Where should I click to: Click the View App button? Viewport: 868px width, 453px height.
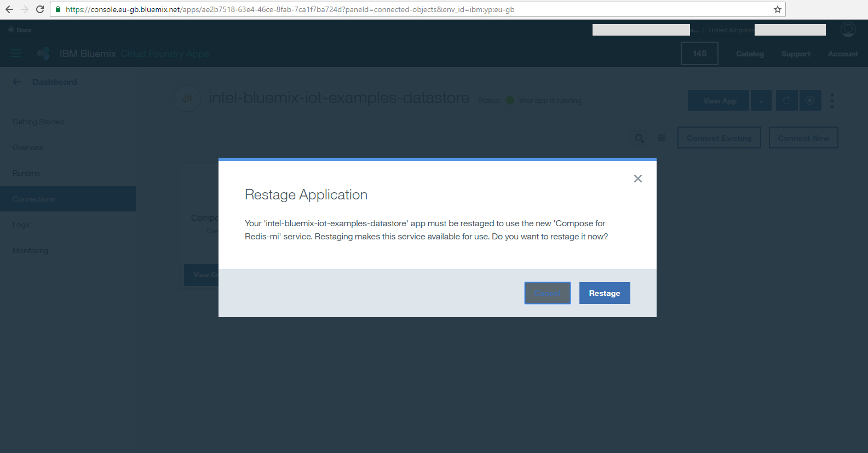[x=718, y=100]
